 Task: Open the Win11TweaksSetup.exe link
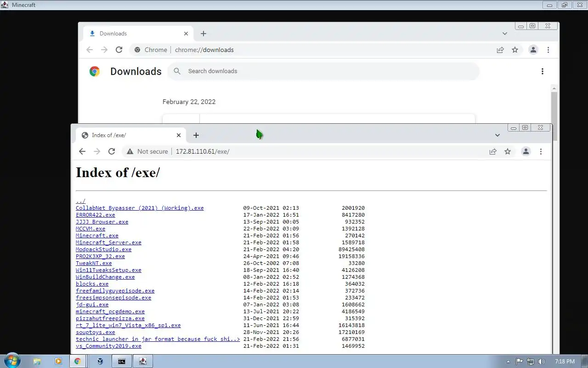(108, 270)
